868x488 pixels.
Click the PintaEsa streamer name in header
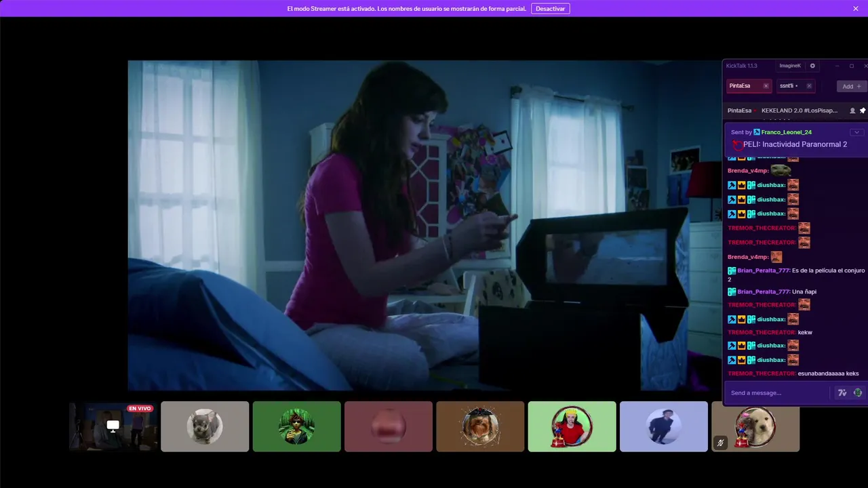click(x=739, y=110)
